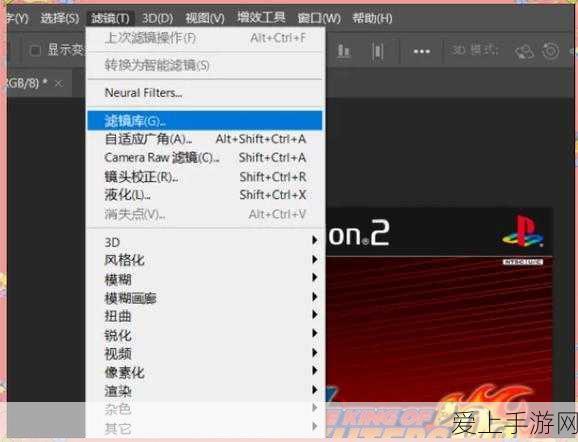The width and height of the screenshot is (578, 442).
Task: Expand the 模糊画廊 submenu
Action: pyautogui.click(x=205, y=298)
